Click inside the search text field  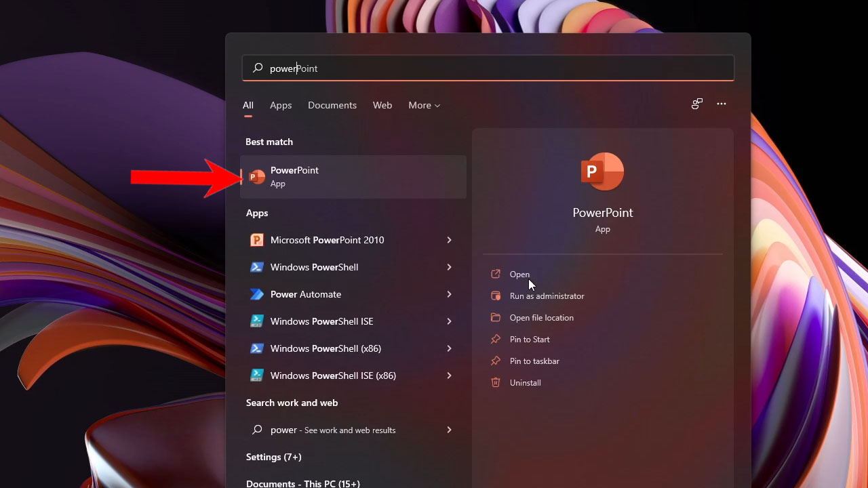tap(488, 68)
